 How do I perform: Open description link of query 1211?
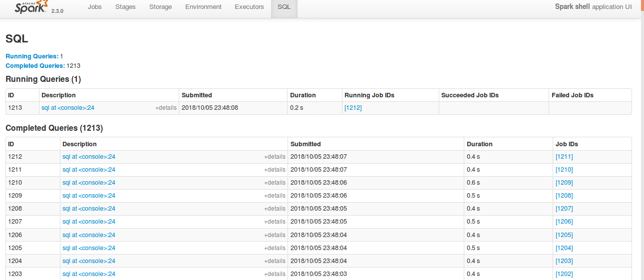tap(89, 170)
